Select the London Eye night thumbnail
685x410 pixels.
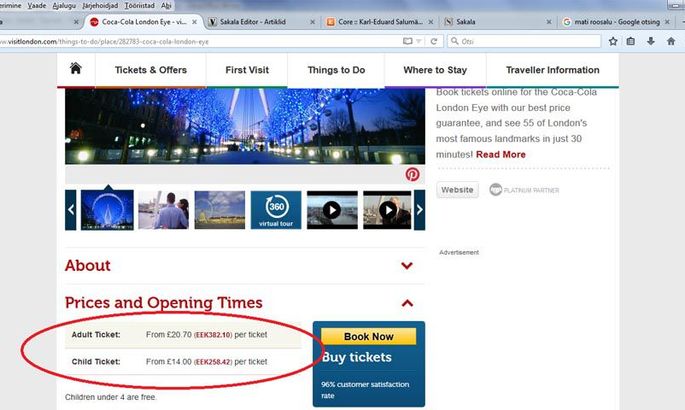pyautogui.click(x=107, y=210)
